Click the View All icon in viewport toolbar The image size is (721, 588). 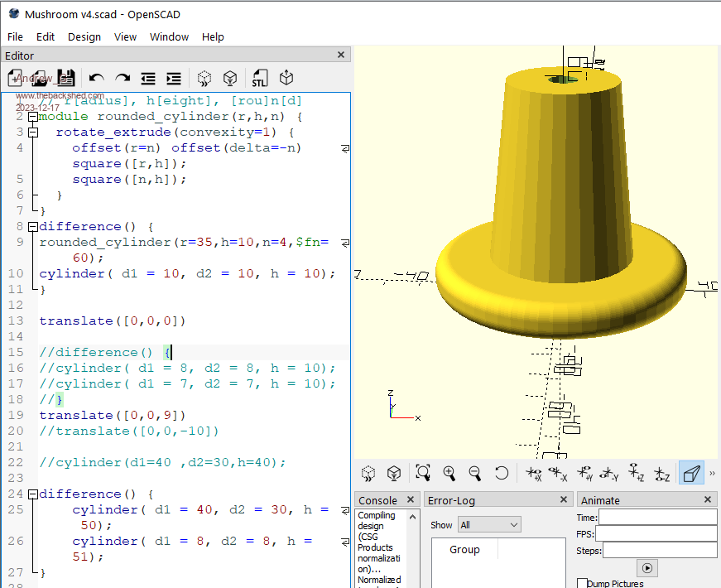tap(423, 473)
